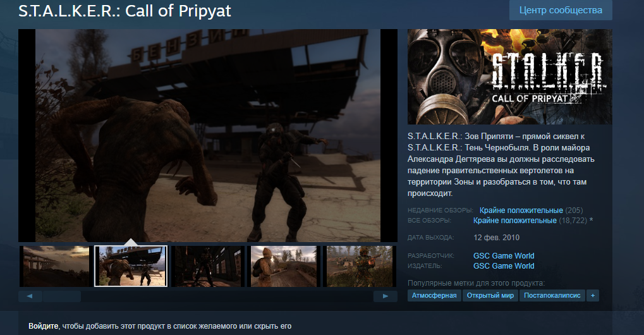Click the ДАТА ВЫХОДА label
Image resolution: width=644 pixels, height=335 pixels.
430,238
